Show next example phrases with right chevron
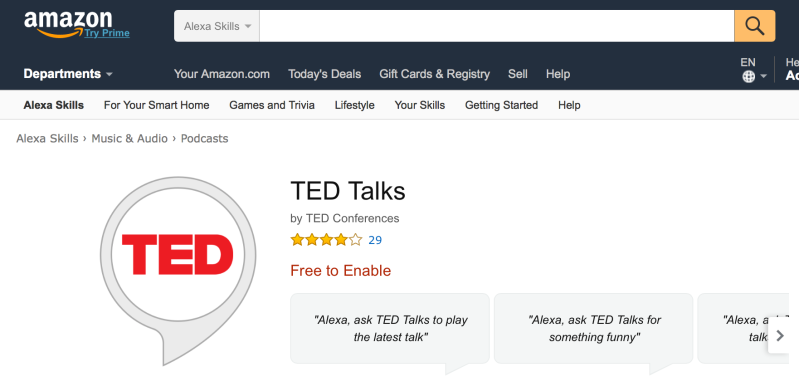Image resolution: width=799 pixels, height=391 pixels. 780,335
